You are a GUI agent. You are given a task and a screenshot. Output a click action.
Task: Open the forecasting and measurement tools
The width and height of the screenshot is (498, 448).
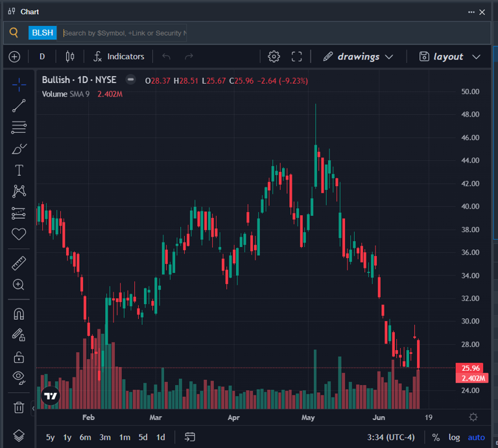[19, 213]
